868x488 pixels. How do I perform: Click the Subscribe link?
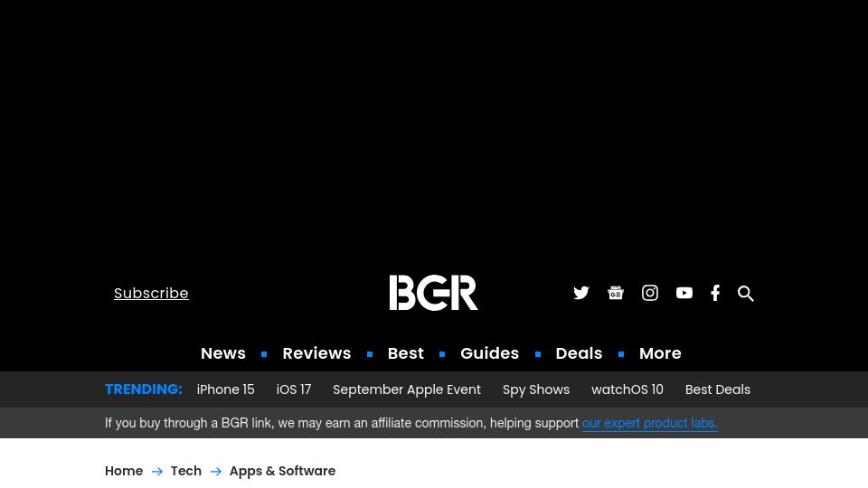pyautogui.click(x=151, y=293)
